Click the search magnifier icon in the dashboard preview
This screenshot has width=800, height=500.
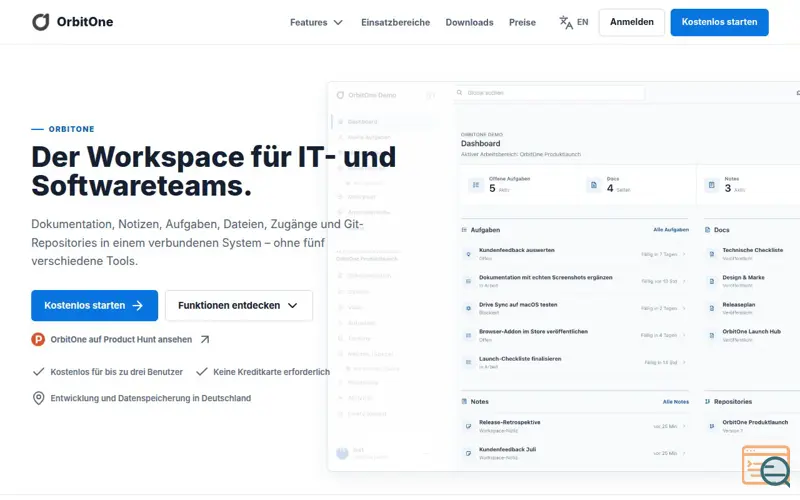click(459, 93)
